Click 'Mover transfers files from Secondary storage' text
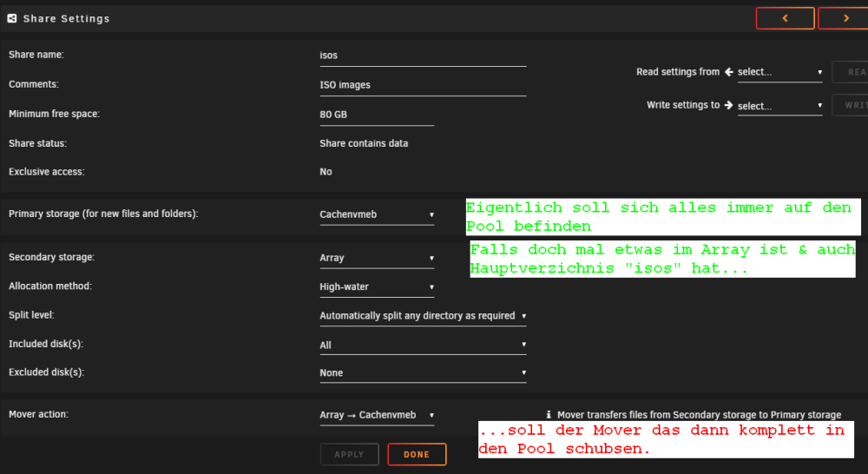The height and width of the screenshot is (474, 868). pyautogui.click(x=699, y=415)
